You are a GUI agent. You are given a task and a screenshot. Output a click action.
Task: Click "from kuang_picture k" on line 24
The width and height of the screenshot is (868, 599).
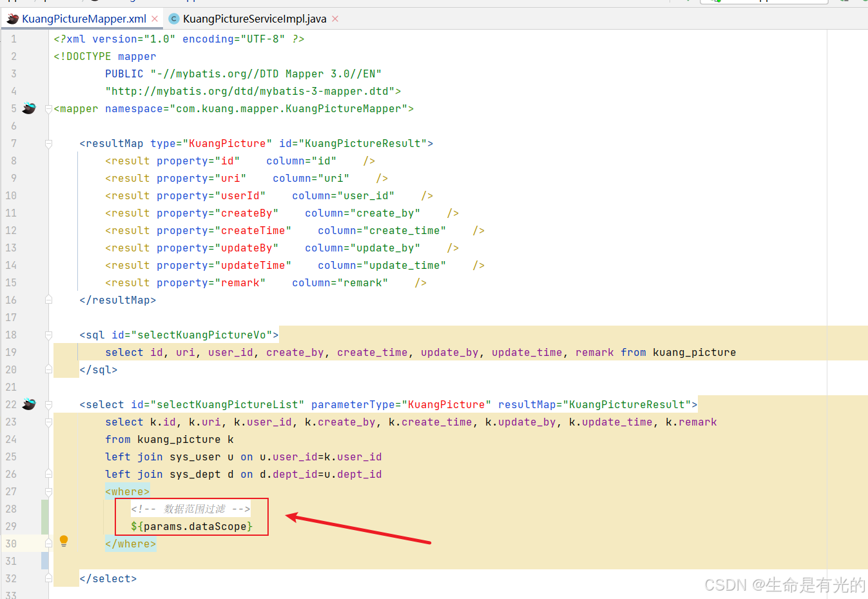pyautogui.click(x=169, y=439)
